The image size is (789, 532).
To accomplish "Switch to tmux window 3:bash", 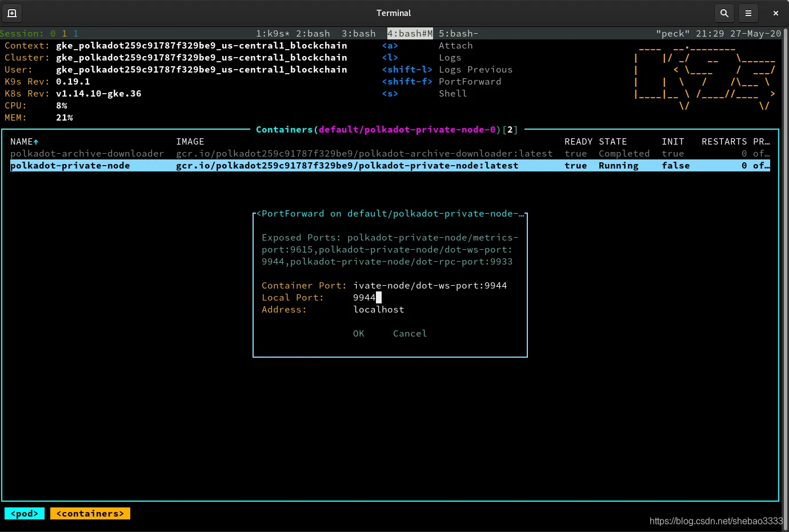I will click(358, 34).
